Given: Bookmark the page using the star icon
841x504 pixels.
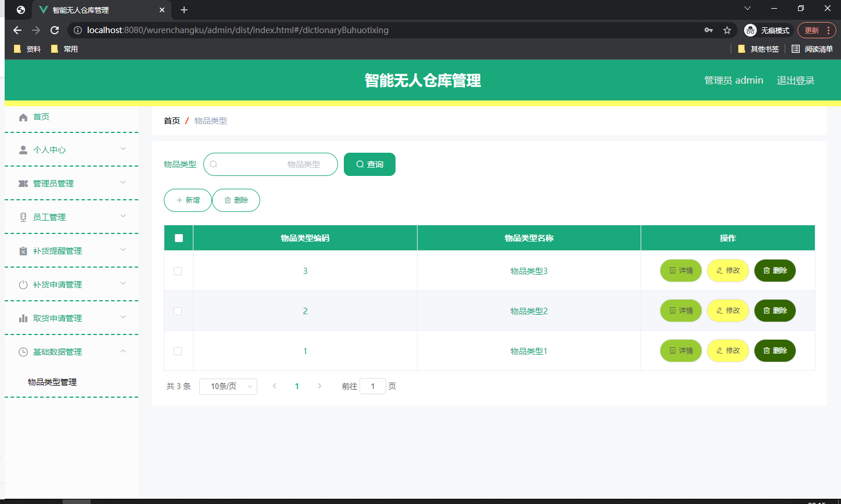Looking at the screenshot, I should click(x=727, y=30).
